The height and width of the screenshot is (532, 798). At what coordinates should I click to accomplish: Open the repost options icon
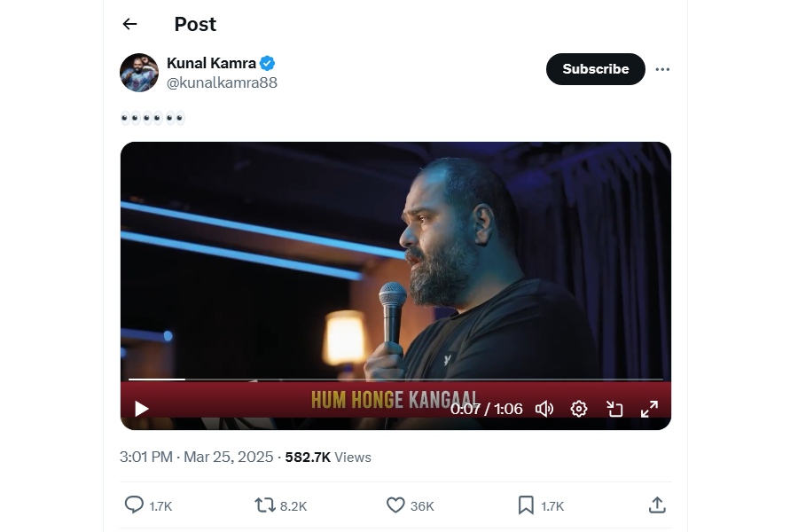pyautogui.click(x=264, y=505)
